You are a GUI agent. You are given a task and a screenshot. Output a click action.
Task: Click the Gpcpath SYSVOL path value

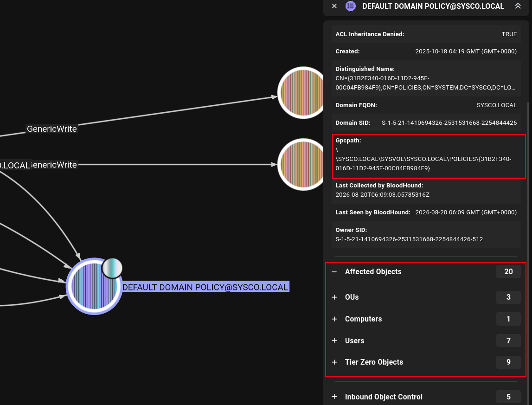(423, 159)
